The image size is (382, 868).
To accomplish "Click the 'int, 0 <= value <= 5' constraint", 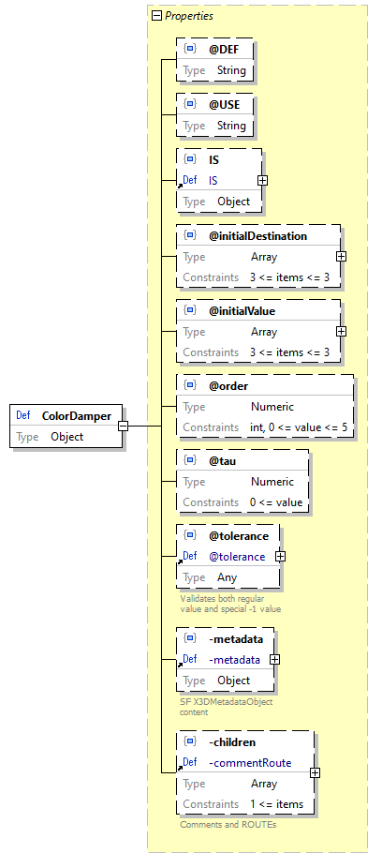I will (299, 427).
